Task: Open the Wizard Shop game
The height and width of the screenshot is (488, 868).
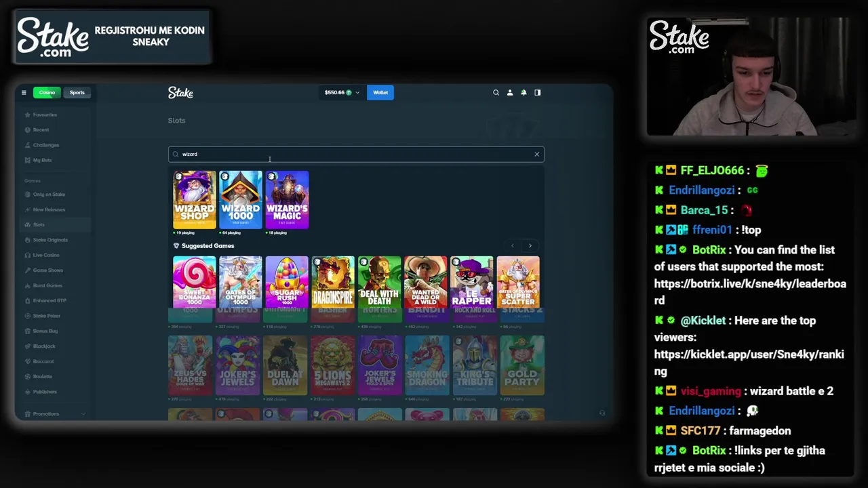Action: coord(194,200)
